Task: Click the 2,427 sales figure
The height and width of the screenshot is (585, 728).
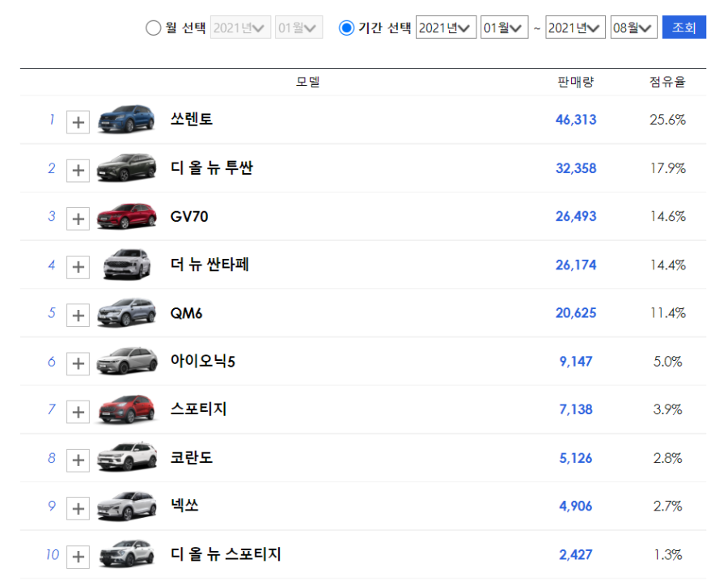Action: point(576,555)
